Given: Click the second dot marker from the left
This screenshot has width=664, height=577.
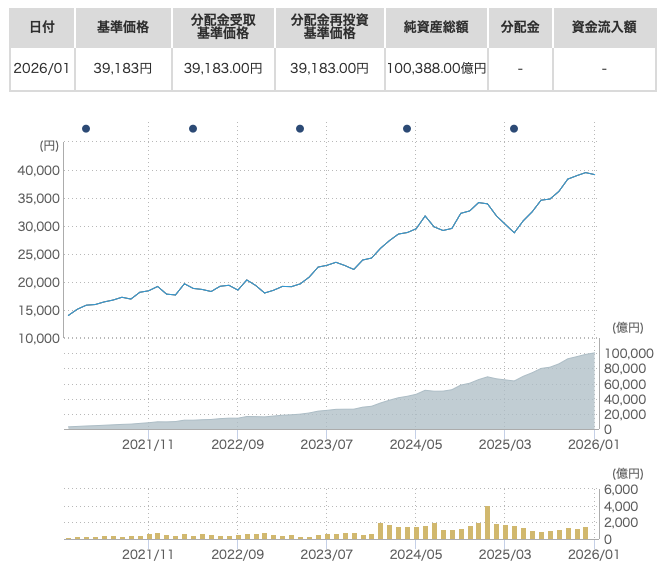Looking at the screenshot, I should click(x=193, y=128).
